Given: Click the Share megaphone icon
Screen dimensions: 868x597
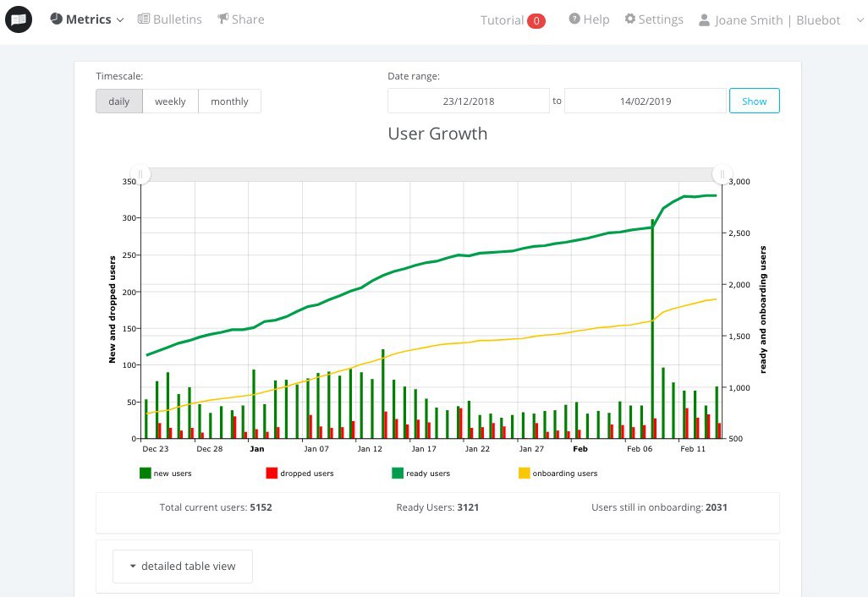Looking at the screenshot, I should tap(222, 19).
